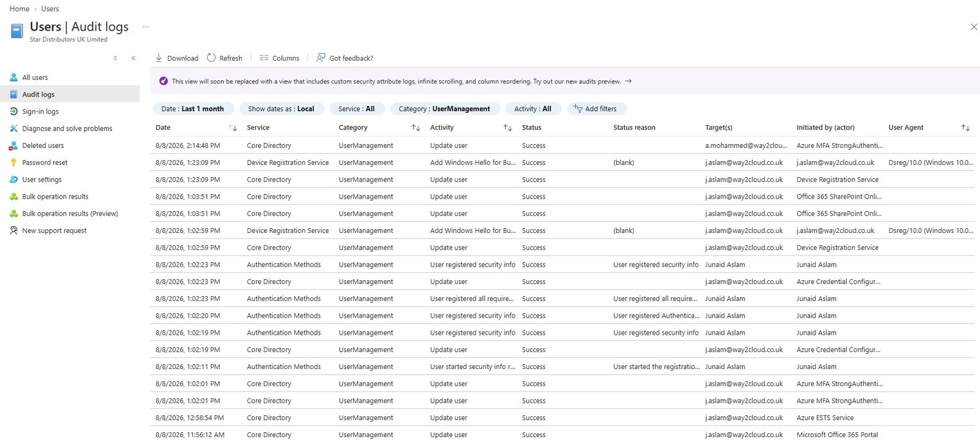Viewport: 980px width, 442px height.
Task: Collapse the sidebar with double chevron
Action: click(134, 58)
